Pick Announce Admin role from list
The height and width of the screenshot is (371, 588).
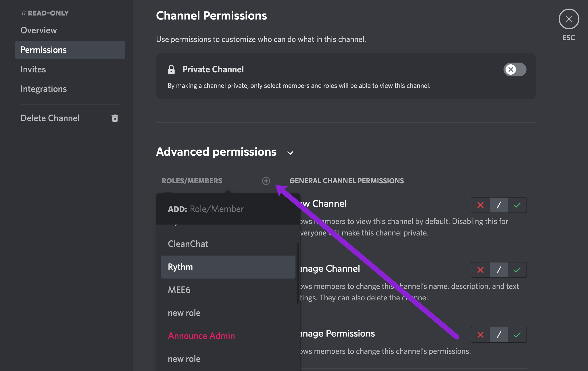[x=201, y=336]
